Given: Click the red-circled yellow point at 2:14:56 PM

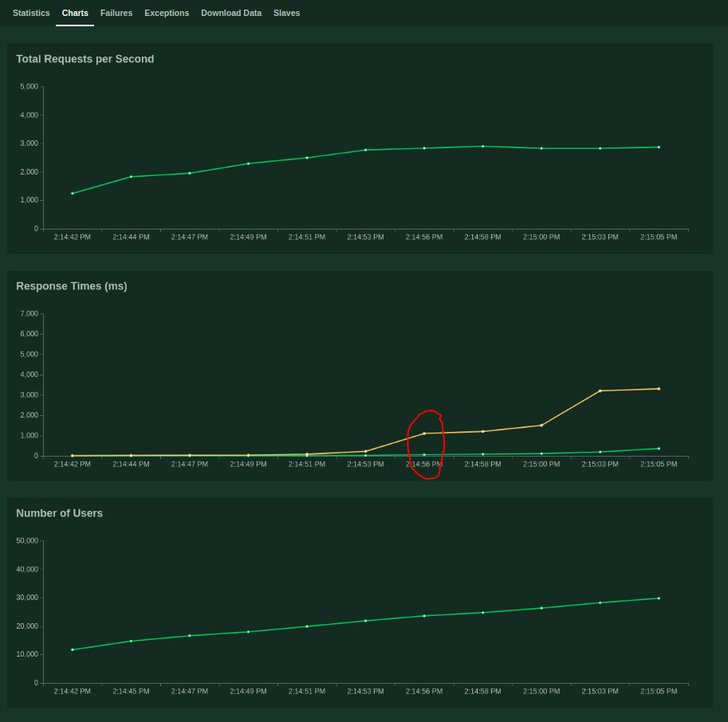Looking at the screenshot, I should pos(424,434).
